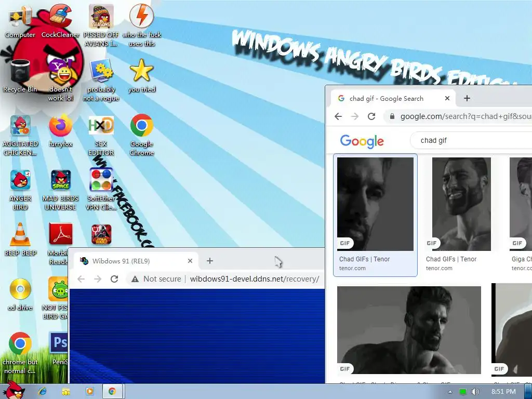
Task: Open the smiling bearded Chad GIF thumbnail
Action: pyautogui.click(x=461, y=204)
